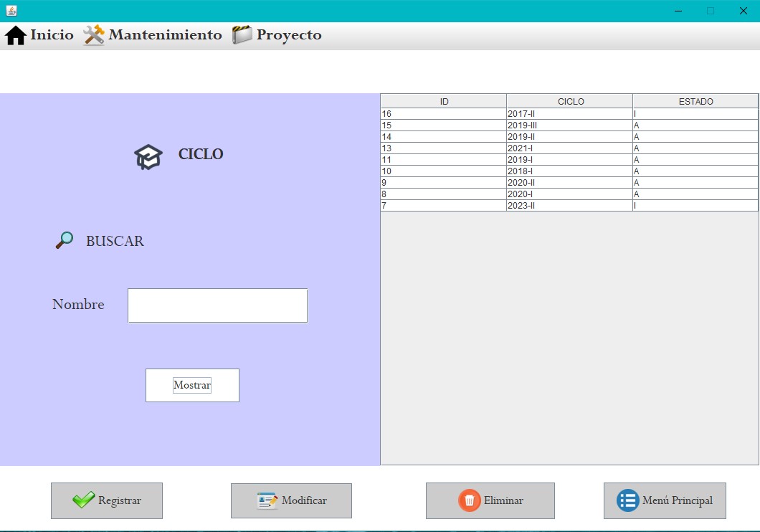Click the 2019-II cycle cell
Image resolution: width=760 pixels, height=532 pixels.
tap(569, 137)
